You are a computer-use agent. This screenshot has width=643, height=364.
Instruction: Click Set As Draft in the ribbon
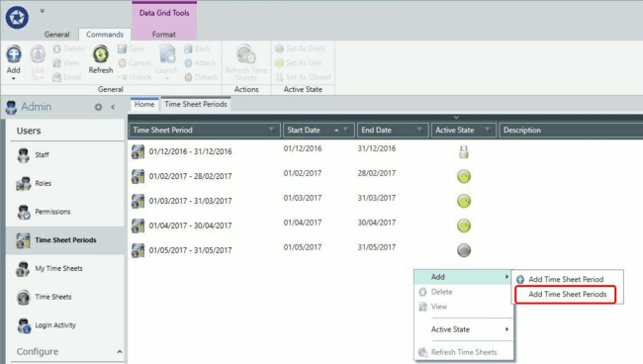[x=300, y=48]
